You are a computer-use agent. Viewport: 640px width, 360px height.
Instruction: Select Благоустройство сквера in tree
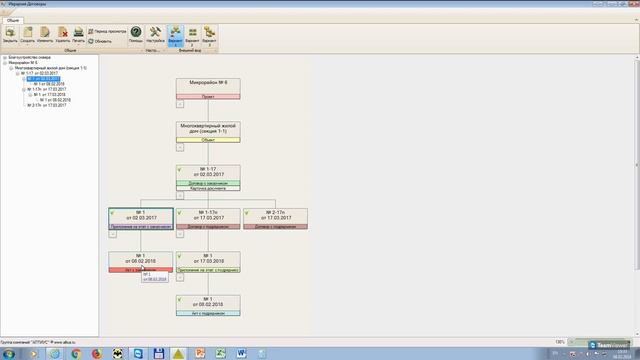coord(30,58)
